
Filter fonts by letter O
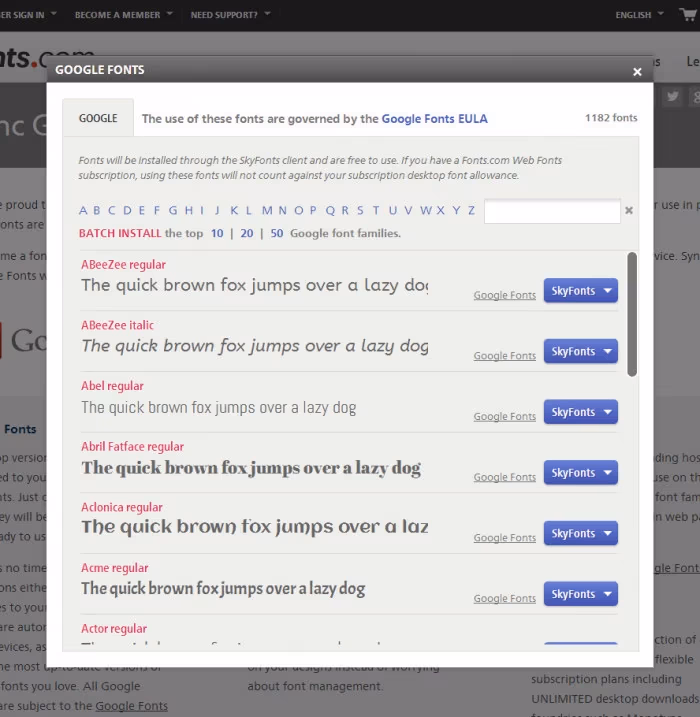299,210
